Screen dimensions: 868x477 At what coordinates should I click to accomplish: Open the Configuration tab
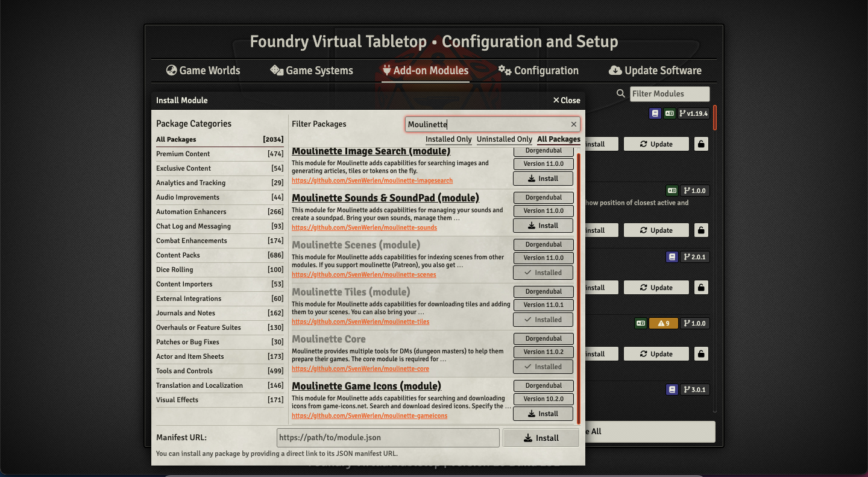point(538,71)
